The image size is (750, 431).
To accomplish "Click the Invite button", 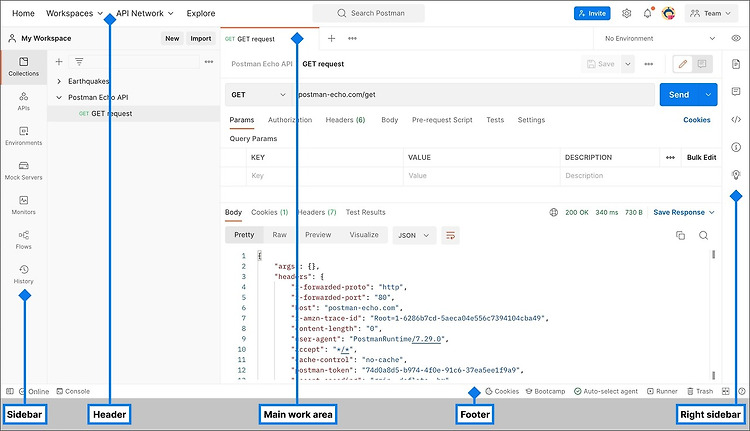I will (592, 13).
